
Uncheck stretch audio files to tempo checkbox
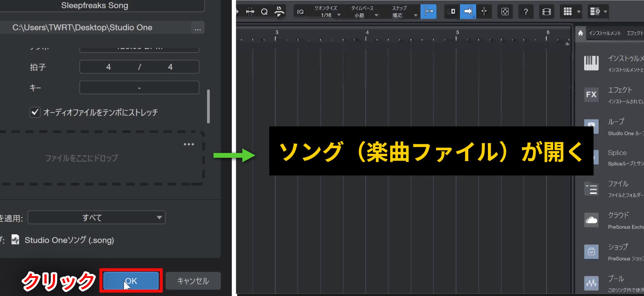35,112
